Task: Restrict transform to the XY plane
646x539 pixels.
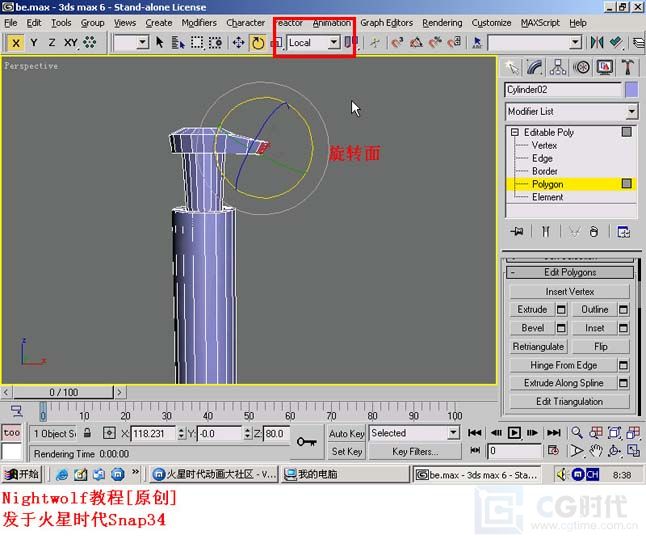Action: [x=70, y=43]
